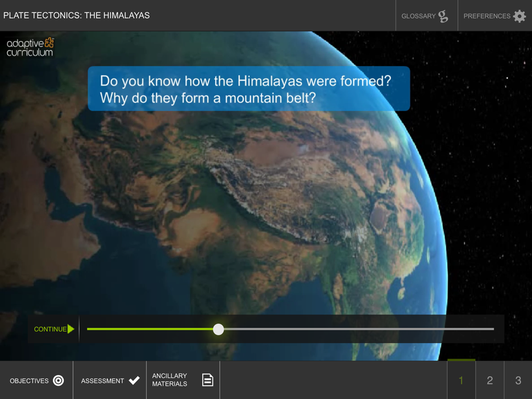Click the Objectives target icon

click(59, 380)
